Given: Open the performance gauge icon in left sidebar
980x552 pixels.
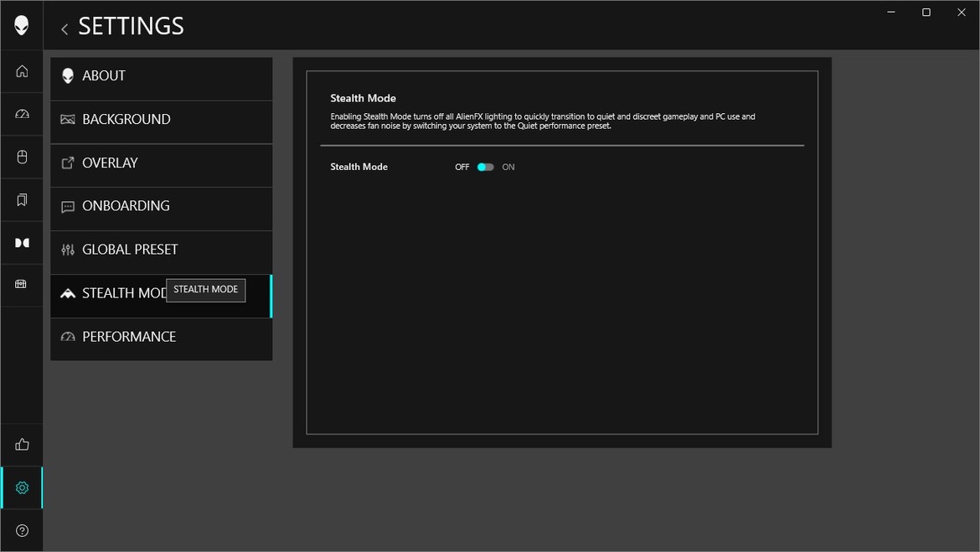Looking at the screenshot, I should (x=22, y=114).
